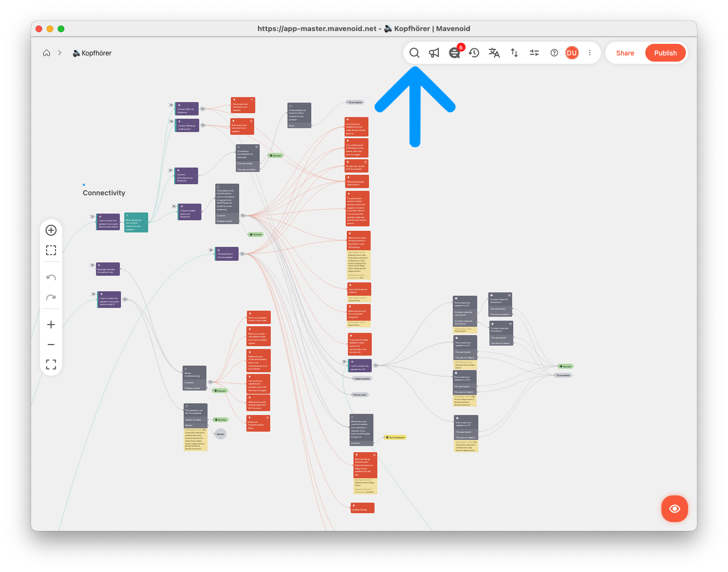Zoom out with the minus icon
Image resolution: width=728 pixels, height=572 pixels.
click(51, 345)
